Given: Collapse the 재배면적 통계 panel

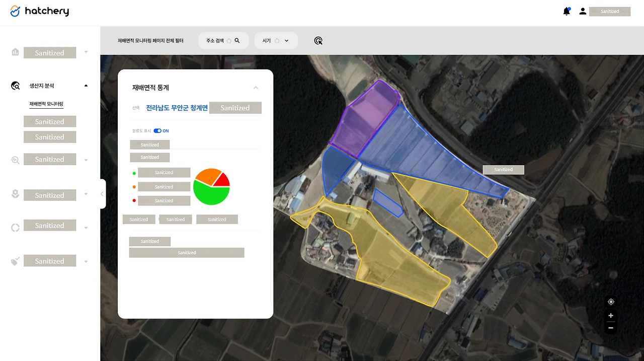Looking at the screenshot, I should click(x=256, y=88).
